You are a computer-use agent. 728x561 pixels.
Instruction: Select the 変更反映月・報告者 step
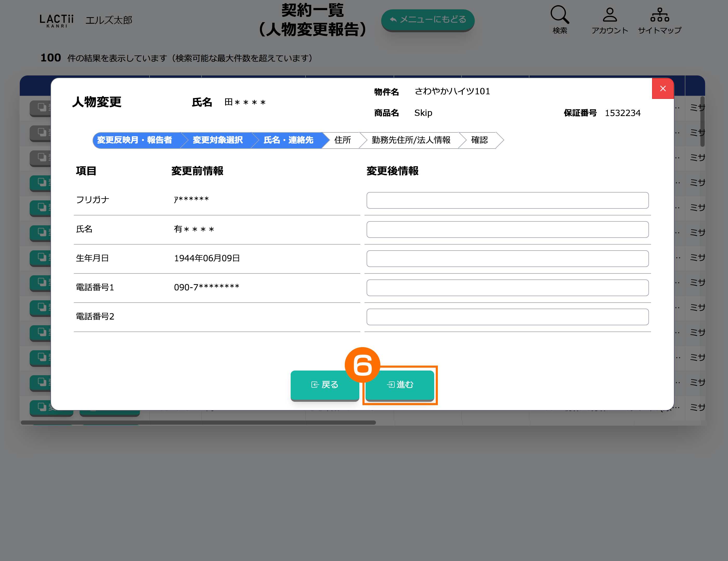pyautogui.click(x=135, y=140)
